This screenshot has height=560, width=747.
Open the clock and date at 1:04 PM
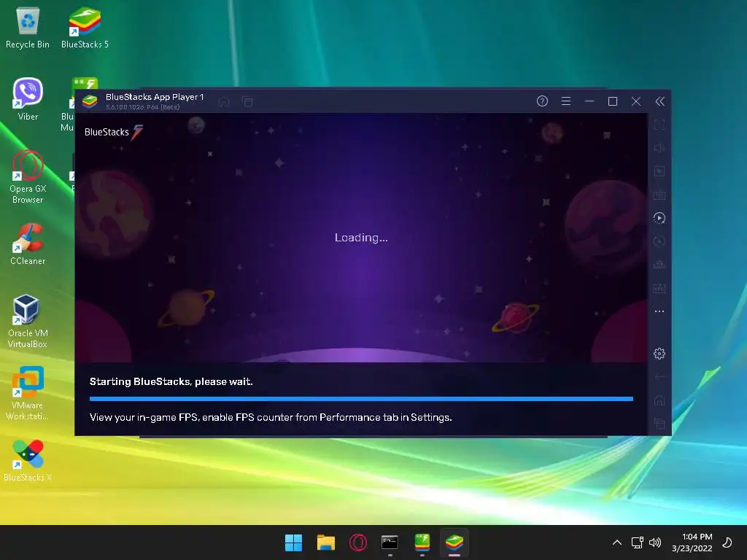point(692,542)
